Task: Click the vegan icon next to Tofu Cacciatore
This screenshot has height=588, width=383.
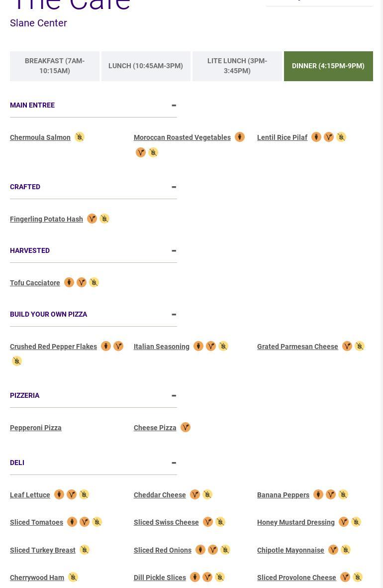Action: [x=69, y=282]
